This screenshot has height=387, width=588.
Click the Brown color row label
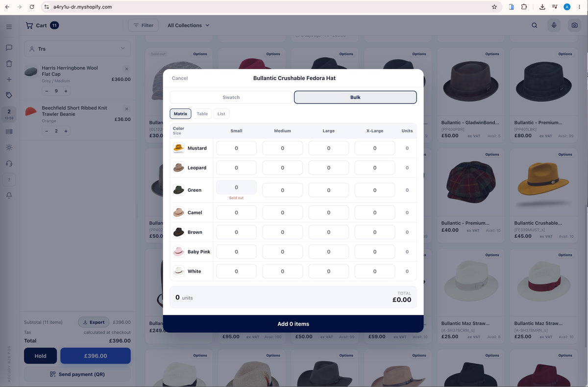195,232
